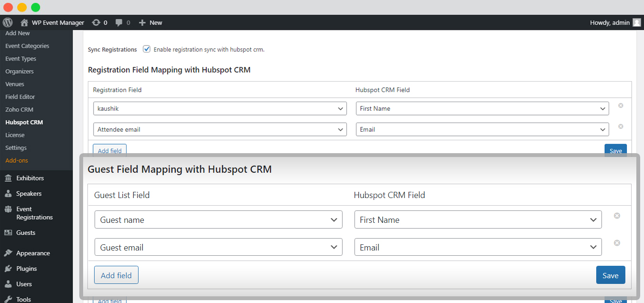Open registration Email Hubspot field dropdown
Screen dimensions: 644x303
pyautogui.click(x=483, y=129)
